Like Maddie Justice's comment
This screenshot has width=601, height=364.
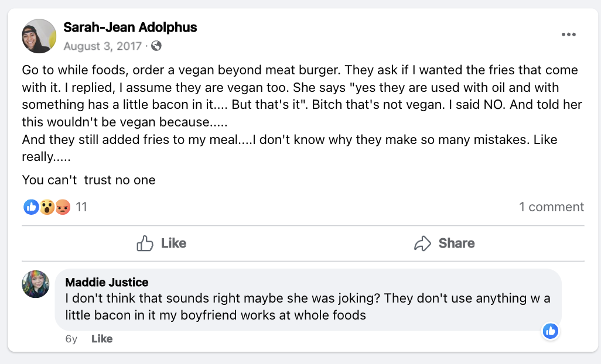[102, 339]
